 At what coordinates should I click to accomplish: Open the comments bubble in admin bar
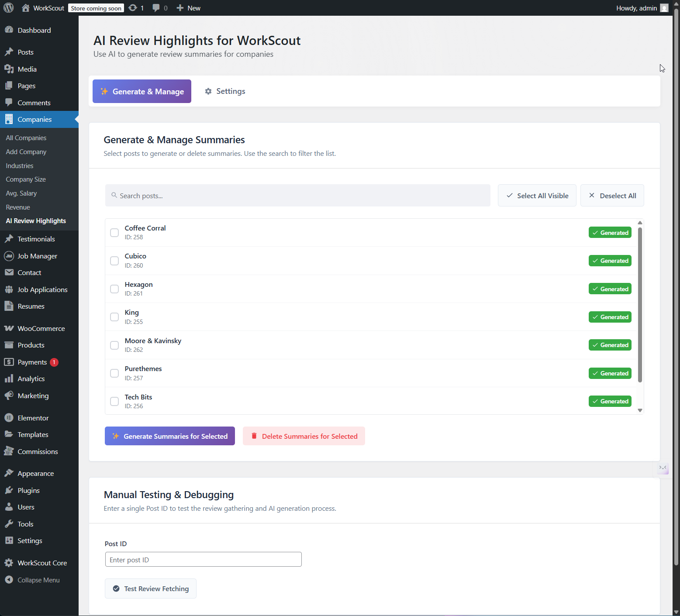tap(156, 8)
